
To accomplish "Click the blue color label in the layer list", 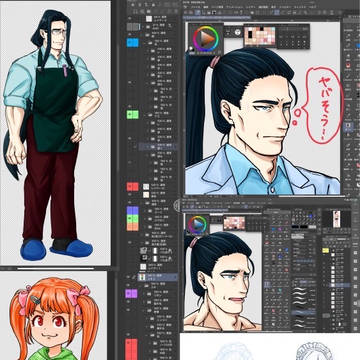I will tap(132, 43).
